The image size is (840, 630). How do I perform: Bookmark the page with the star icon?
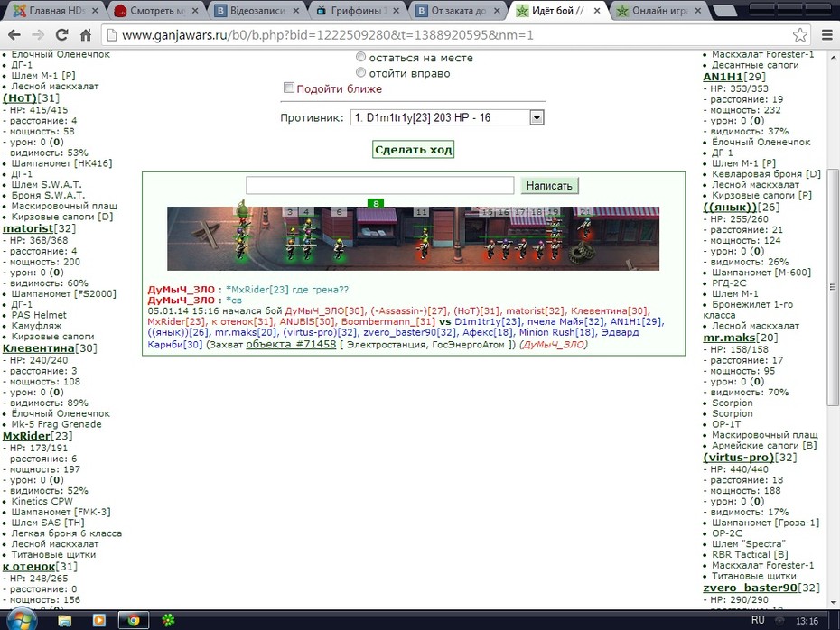click(800, 35)
